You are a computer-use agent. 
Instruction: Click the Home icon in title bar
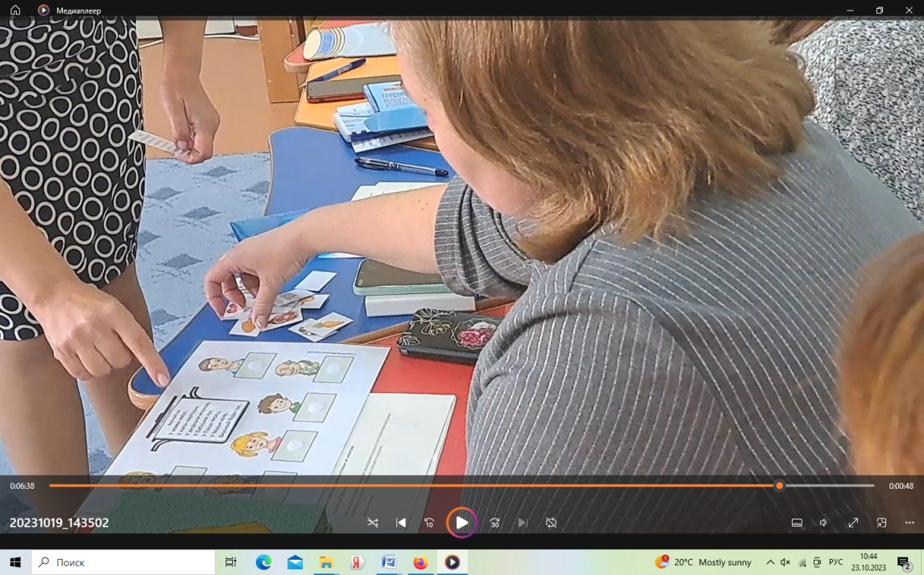[15, 10]
